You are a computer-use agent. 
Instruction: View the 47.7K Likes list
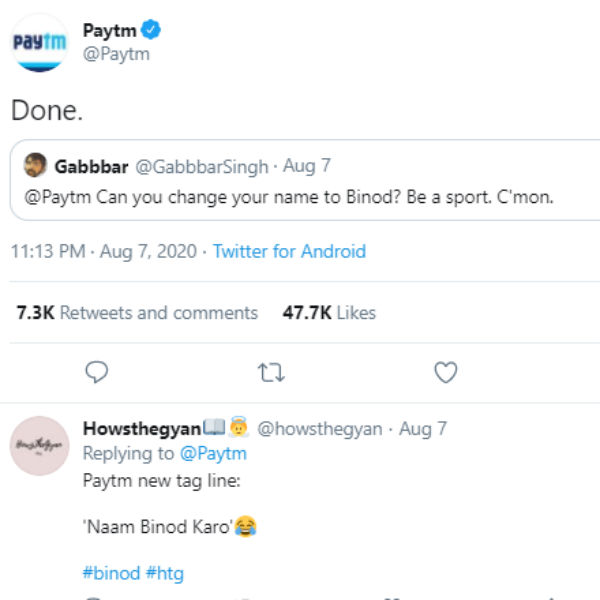click(329, 313)
